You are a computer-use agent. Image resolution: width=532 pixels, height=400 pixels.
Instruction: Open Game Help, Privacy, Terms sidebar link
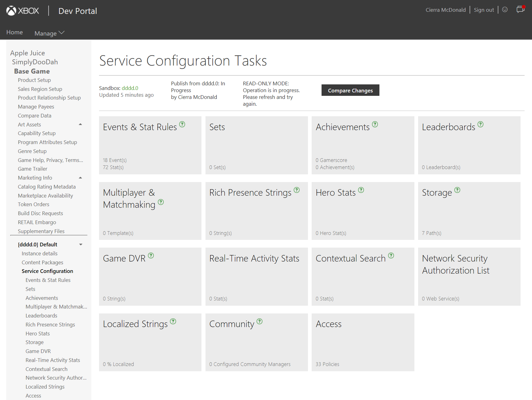[50, 160]
